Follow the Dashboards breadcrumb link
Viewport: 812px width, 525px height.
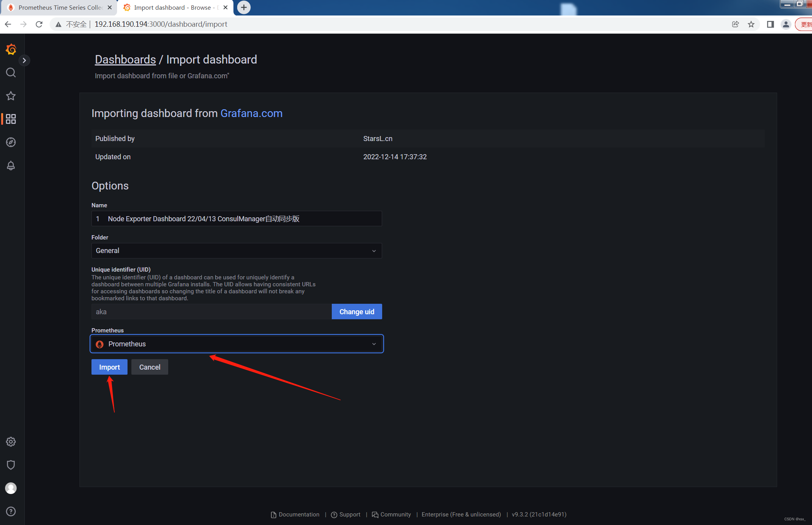pos(126,59)
